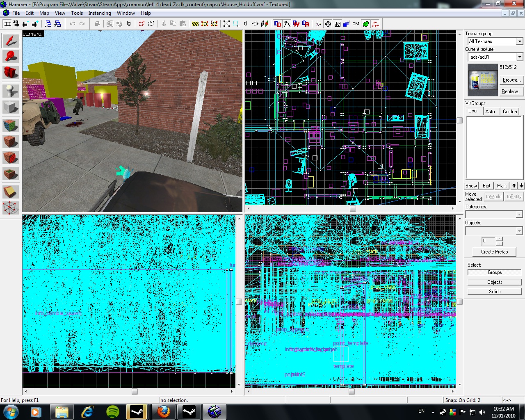Image resolution: width=525 pixels, height=420 pixels.
Task: Select the Clipping tool
Action: (x=11, y=191)
